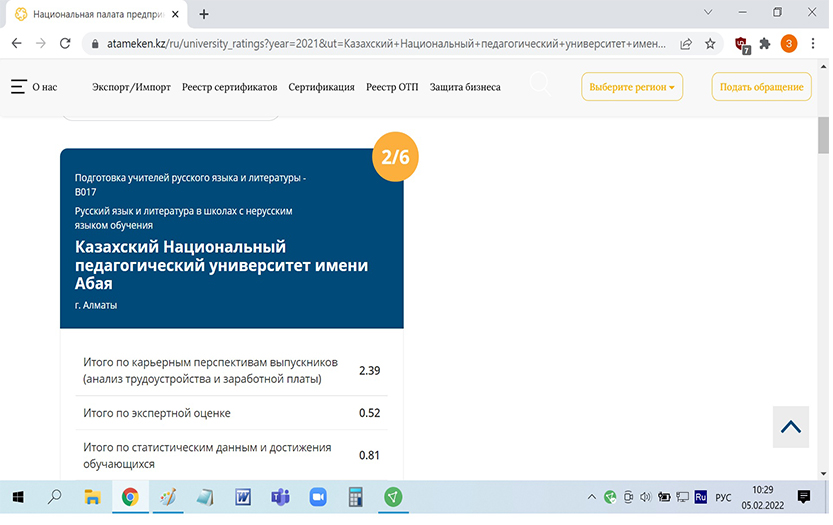Go back to the previous page
This screenshot has width=833, height=525.
tap(16, 44)
